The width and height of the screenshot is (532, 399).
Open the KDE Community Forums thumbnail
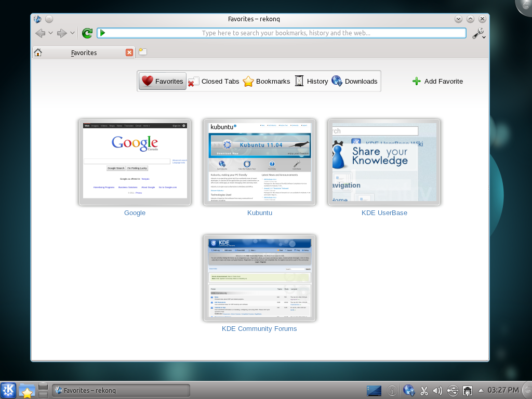point(260,278)
